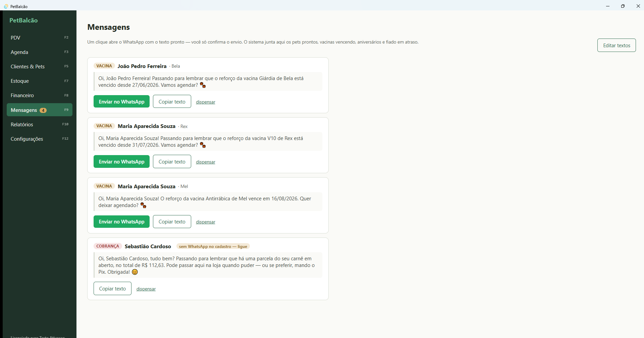Image resolution: width=644 pixels, height=338 pixels.
Task: Click the Editar textos button
Action: (616, 45)
